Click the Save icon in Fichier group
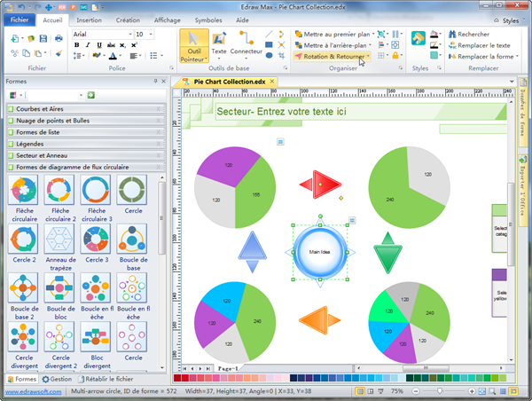Image resolution: width=532 pixels, height=401 pixels. pyautogui.click(x=43, y=38)
